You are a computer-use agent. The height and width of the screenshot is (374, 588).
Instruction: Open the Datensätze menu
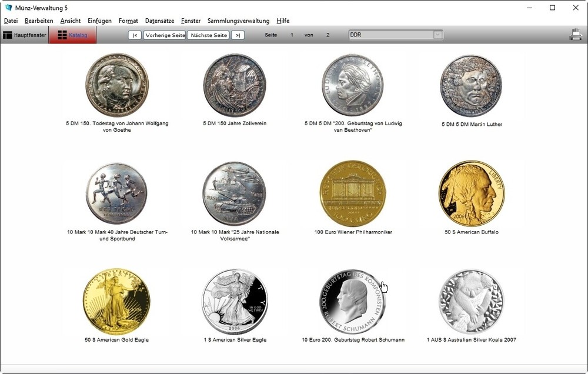coord(159,21)
